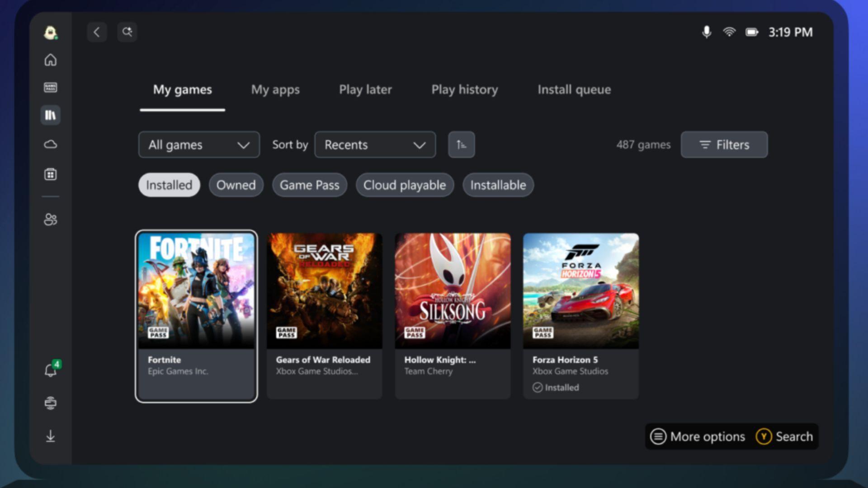Switch to My apps tab
Image resolution: width=868 pixels, height=488 pixels.
point(275,90)
